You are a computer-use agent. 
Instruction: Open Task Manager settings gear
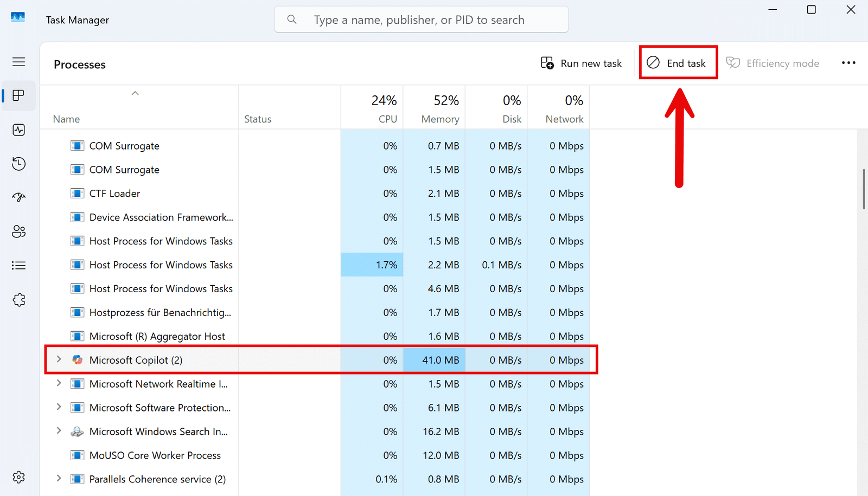(x=18, y=476)
